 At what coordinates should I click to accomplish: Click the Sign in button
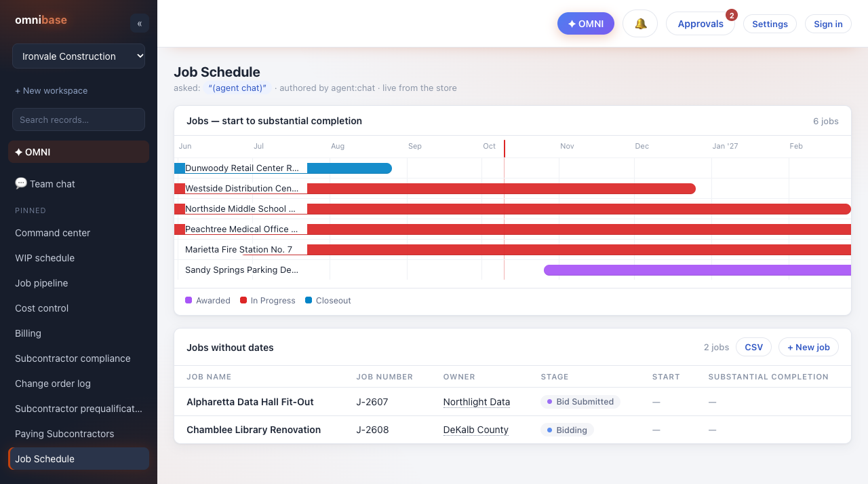pyautogui.click(x=828, y=24)
